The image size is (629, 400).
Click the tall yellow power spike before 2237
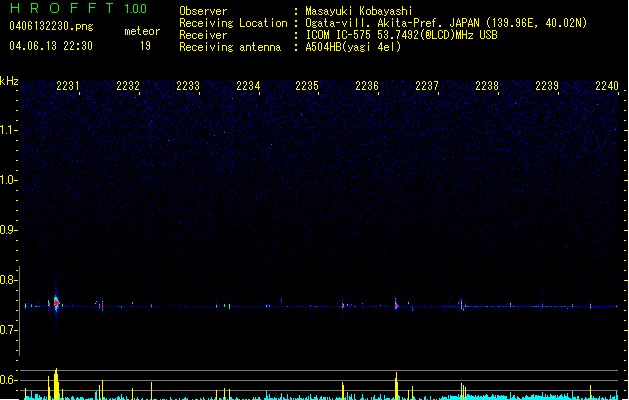(396, 386)
